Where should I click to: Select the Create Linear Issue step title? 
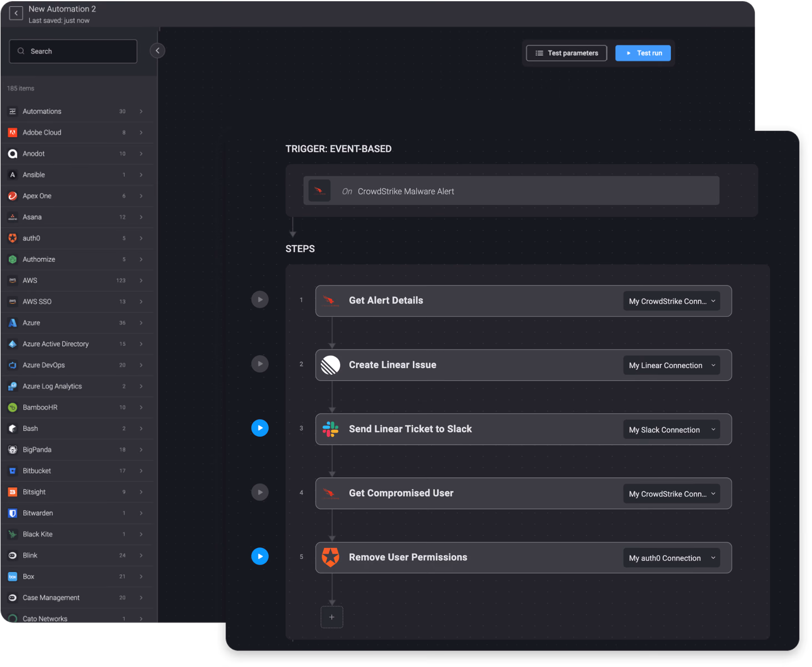(x=393, y=365)
